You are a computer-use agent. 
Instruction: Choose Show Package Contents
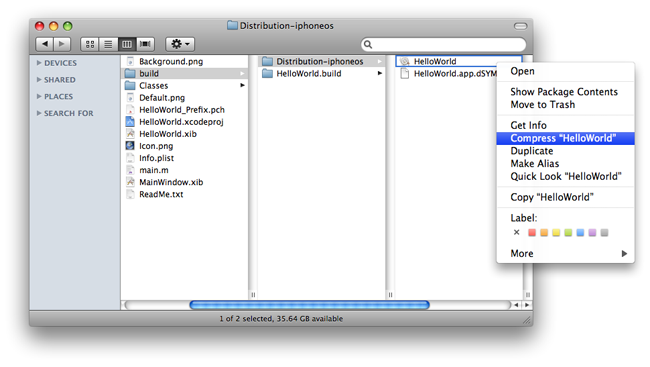coord(565,92)
